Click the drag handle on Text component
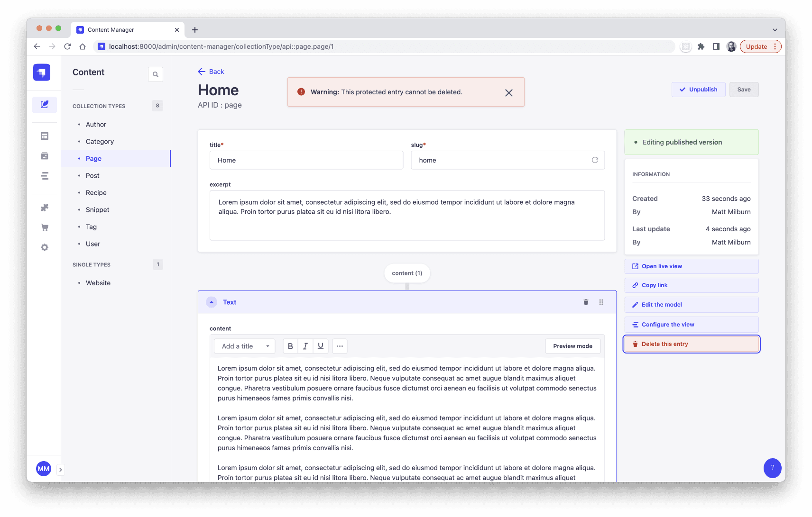The width and height of the screenshot is (812, 517). (x=601, y=302)
